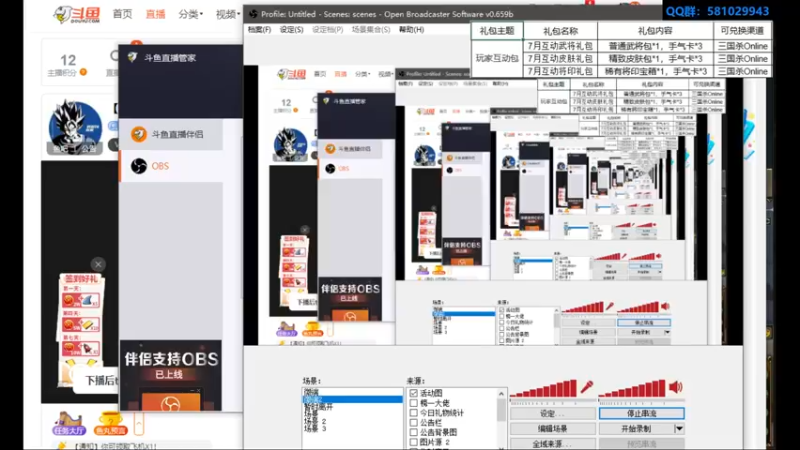Click the 7月互动将印礼包 table cell
This screenshot has height=450, width=800.
tap(560, 71)
